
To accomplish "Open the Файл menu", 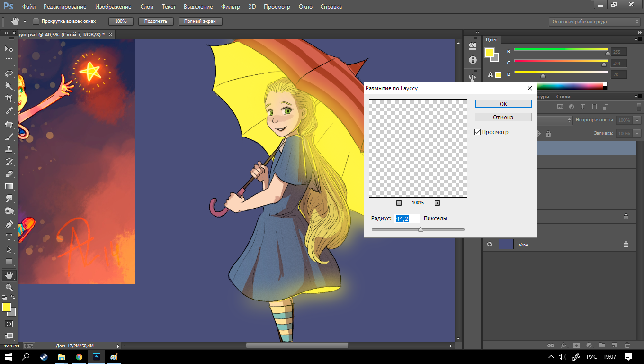I will pos(29,7).
